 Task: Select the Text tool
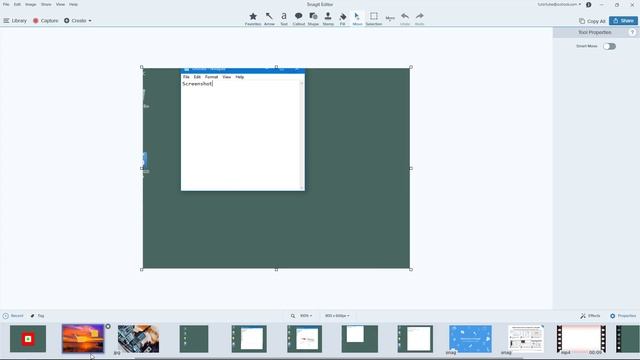click(284, 18)
